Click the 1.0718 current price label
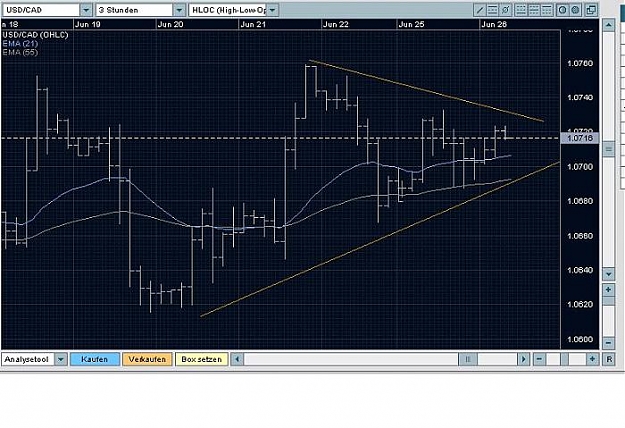This screenshot has height=428, width=625. point(580,138)
